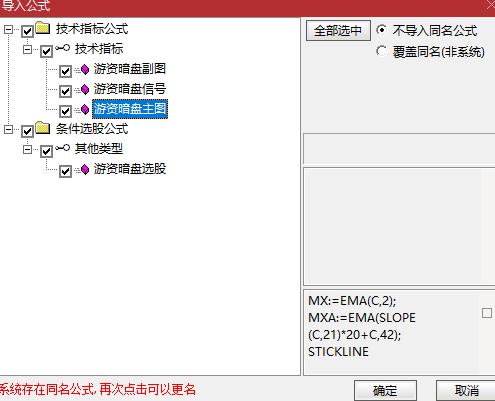The width and height of the screenshot is (495, 401).
Task: Click the 全部选中 button
Action: 338,31
